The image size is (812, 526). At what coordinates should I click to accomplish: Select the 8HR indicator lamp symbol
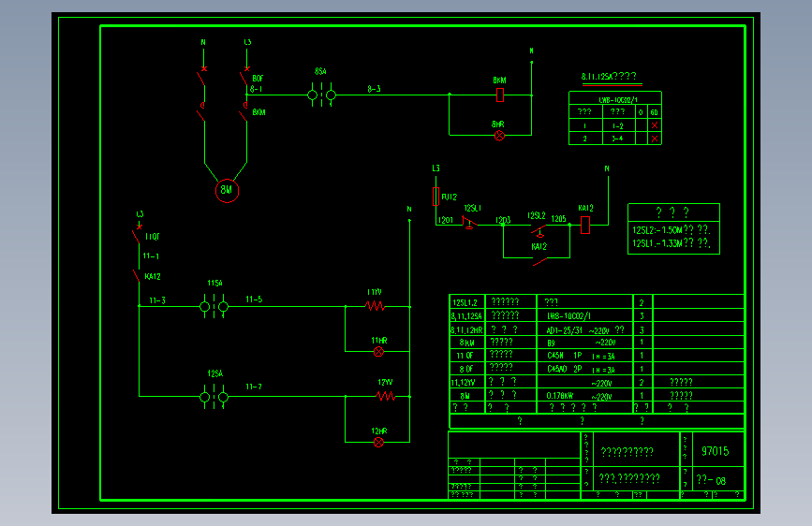(499, 135)
